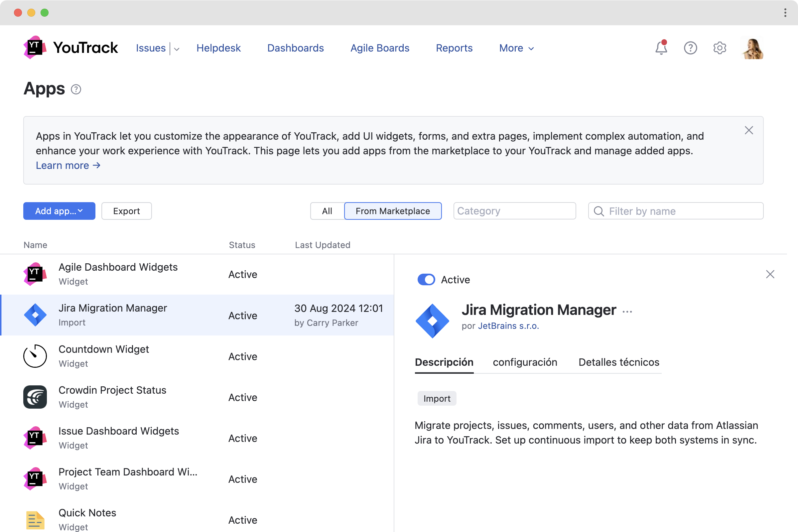Click the Countdown Widget clock icon
This screenshot has width=798, height=532.
[35, 356]
